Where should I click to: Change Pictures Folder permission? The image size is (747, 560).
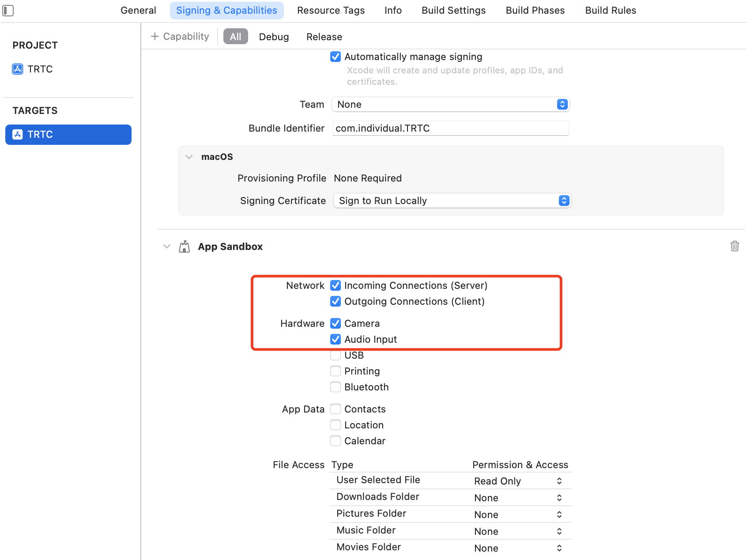pyautogui.click(x=518, y=515)
